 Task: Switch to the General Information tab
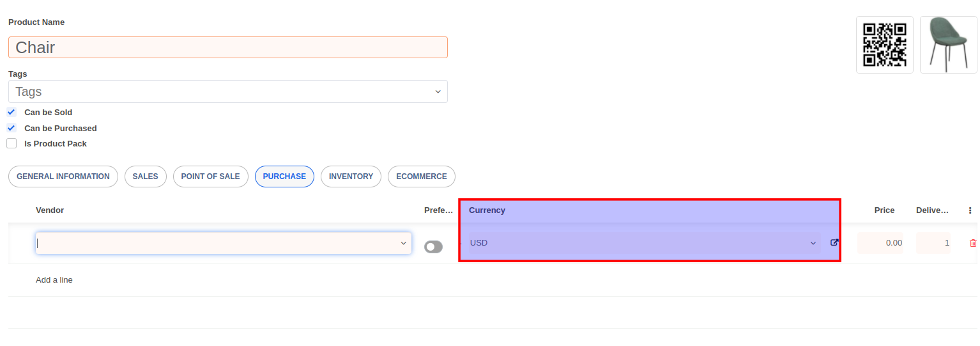coord(63,177)
